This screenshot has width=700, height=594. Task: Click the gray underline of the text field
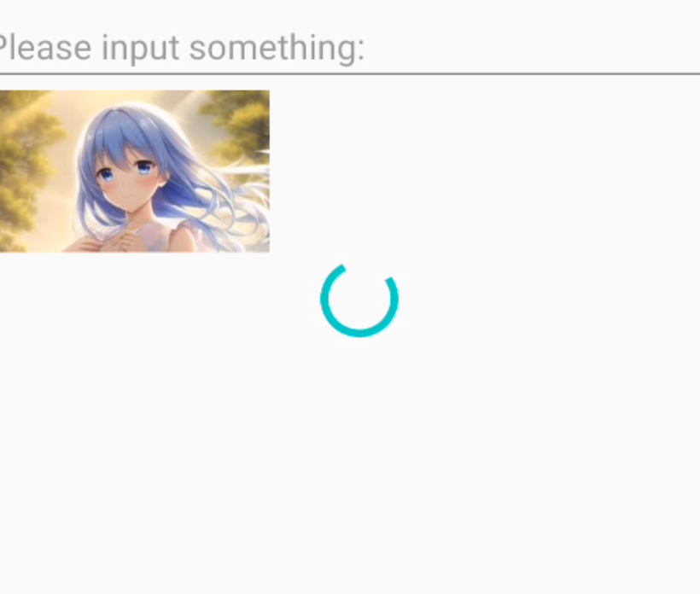tap(350, 73)
